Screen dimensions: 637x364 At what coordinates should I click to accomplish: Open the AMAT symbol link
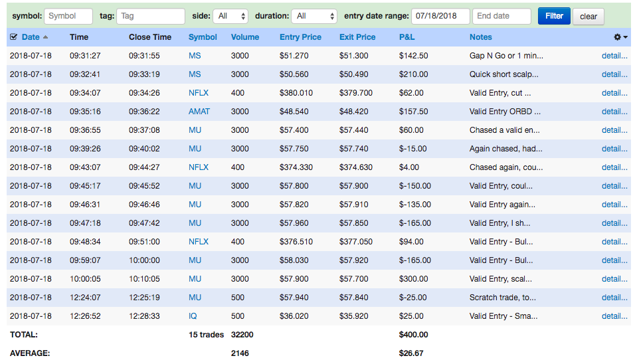click(x=199, y=112)
